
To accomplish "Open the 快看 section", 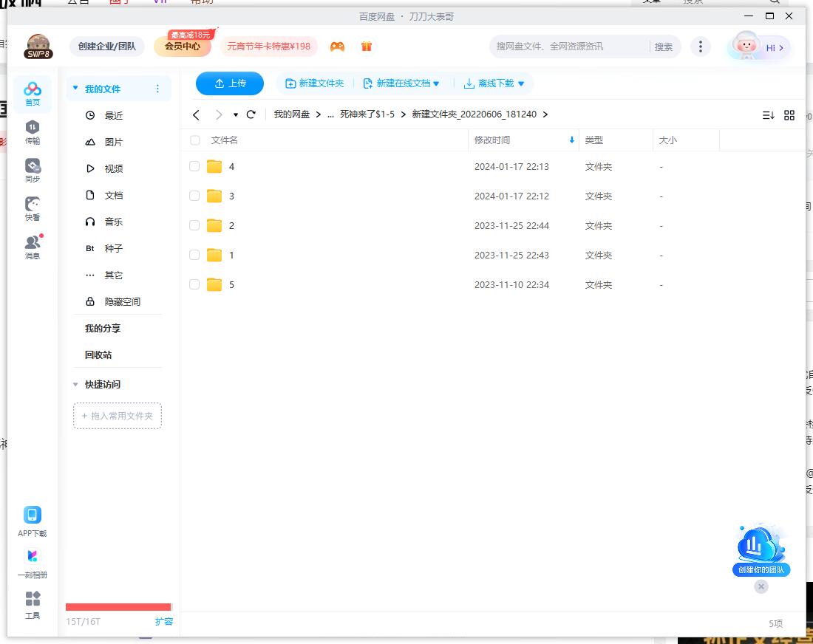I will [32, 209].
